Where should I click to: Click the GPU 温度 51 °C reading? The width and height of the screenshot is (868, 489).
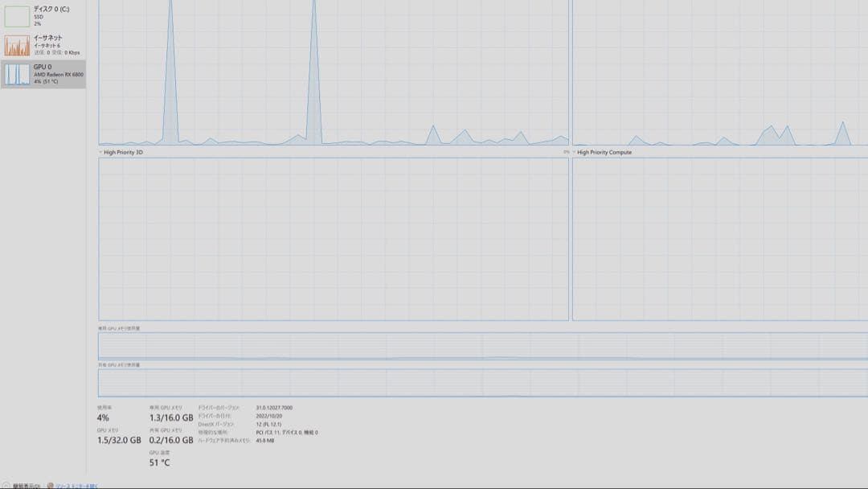click(x=158, y=463)
